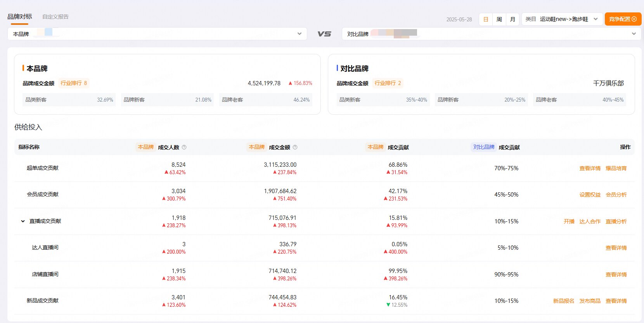Click the 操作 column header
Viewport: 644px width, 323px height.
click(x=625, y=147)
